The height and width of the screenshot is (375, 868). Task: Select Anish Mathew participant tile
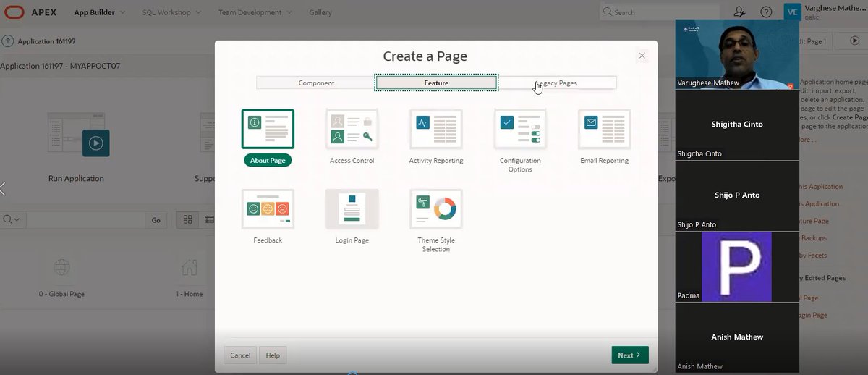[x=737, y=337]
